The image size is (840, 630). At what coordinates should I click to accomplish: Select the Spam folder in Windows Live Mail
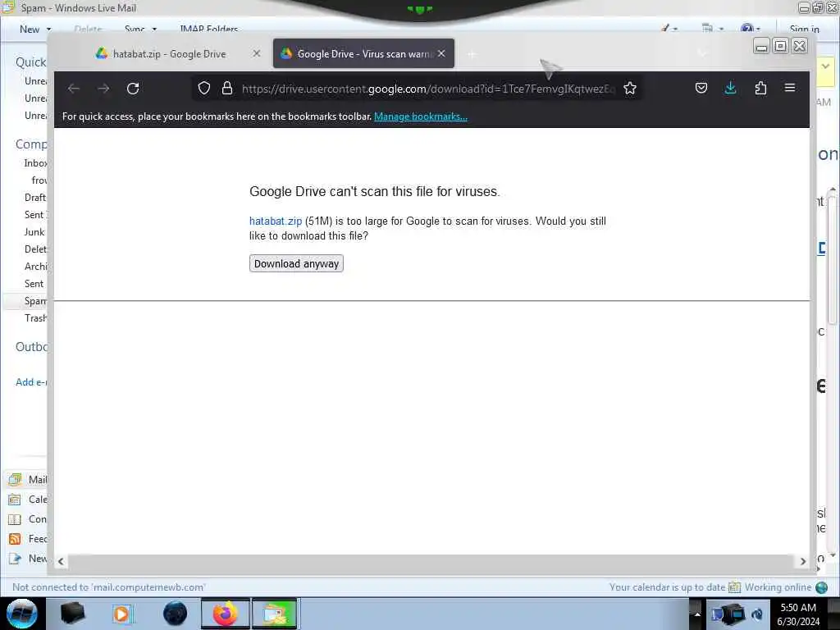click(x=35, y=301)
